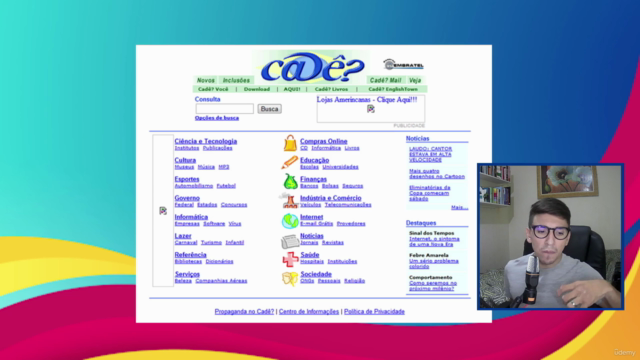640x360 pixels.
Task: Open Dicionários subcategory under Referência
Action: tap(220, 261)
